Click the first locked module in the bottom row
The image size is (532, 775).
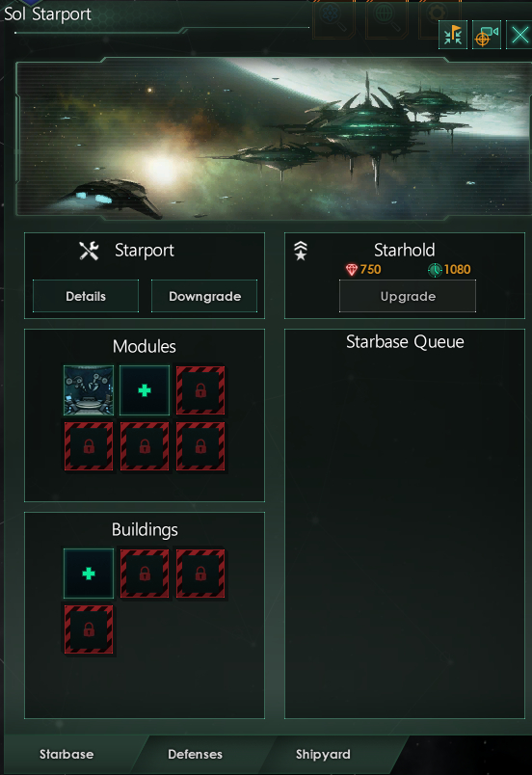[89, 446]
